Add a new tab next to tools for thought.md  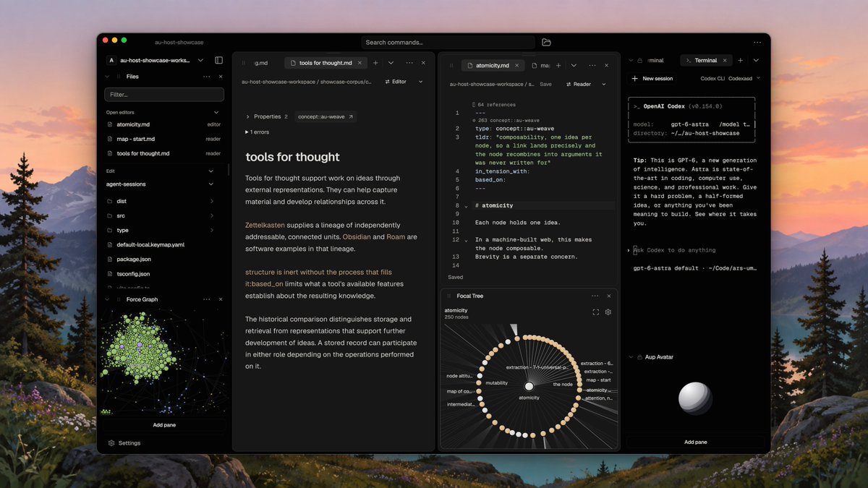pos(375,63)
